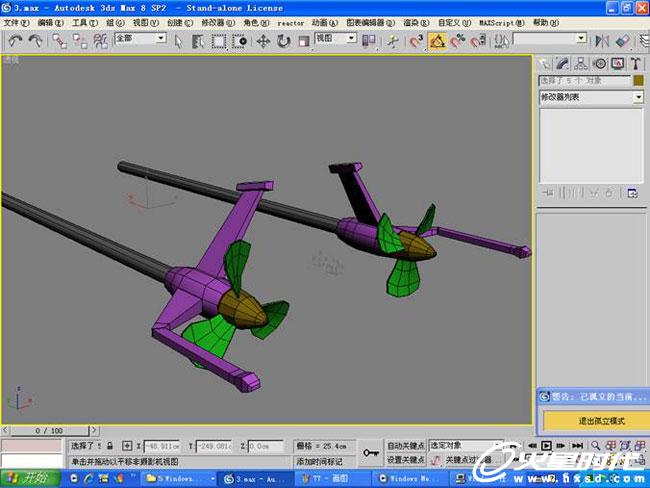Switch to the Utilities hammer tab

pyautogui.click(x=636, y=64)
